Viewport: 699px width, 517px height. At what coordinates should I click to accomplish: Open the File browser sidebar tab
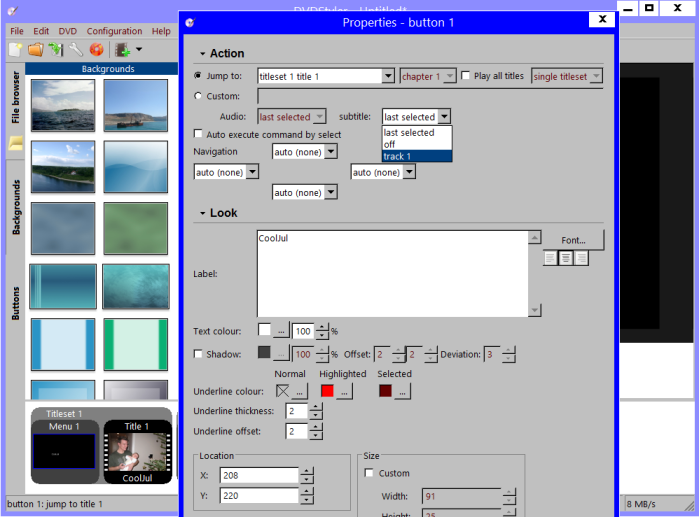[16, 97]
